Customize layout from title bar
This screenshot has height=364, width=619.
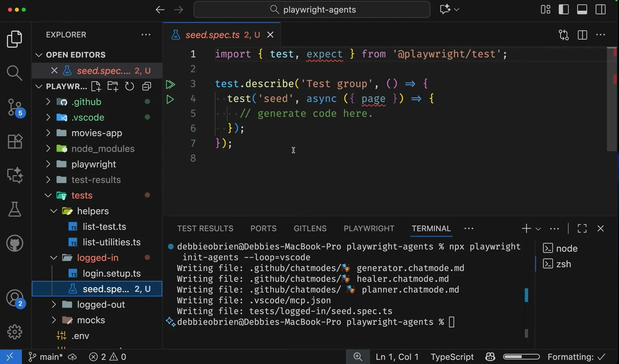545,10
